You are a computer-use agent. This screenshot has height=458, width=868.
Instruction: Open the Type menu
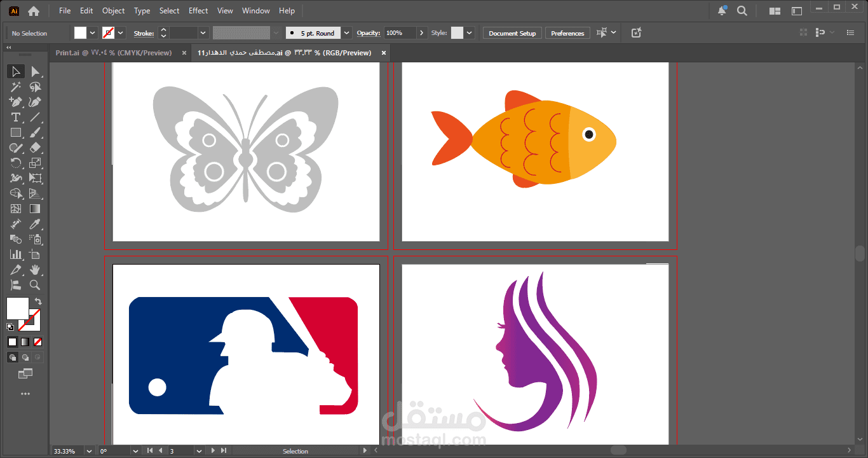point(142,11)
